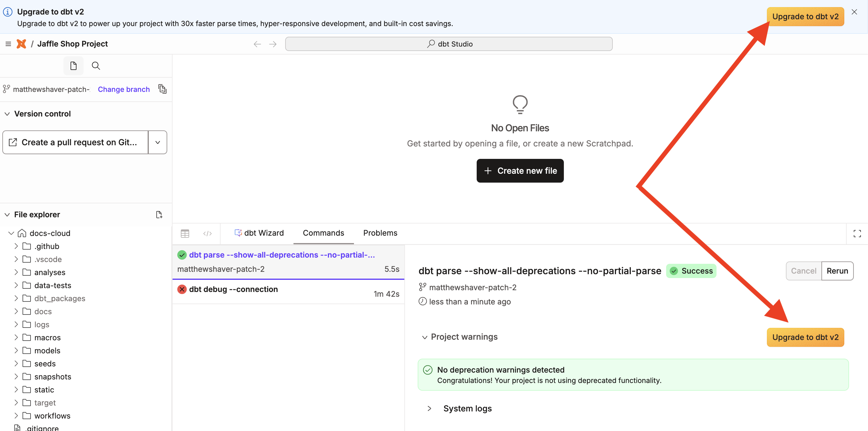Viewport: 868px width, 431px height.
Task: Open the compiled code view icon
Action: 208,234
